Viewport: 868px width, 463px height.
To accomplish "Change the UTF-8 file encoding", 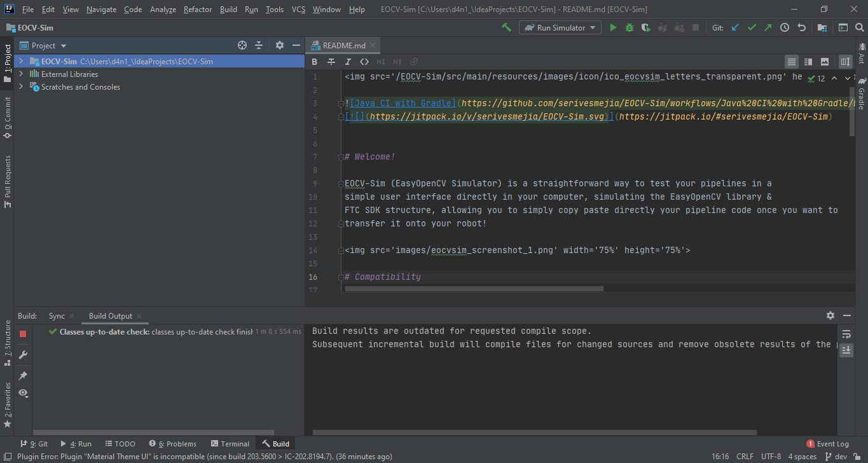I will 771,457.
